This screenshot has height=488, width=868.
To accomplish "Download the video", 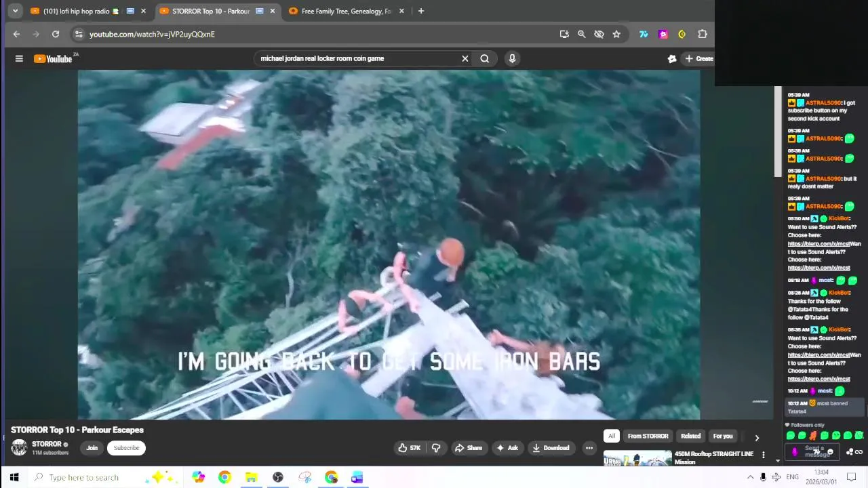I will [x=551, y=447].
